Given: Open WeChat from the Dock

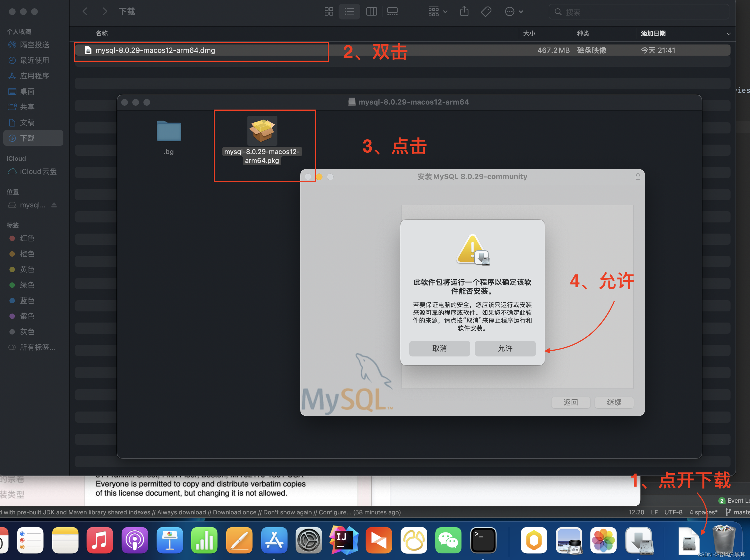Looking at the screenshot, I should coord(448,540).
